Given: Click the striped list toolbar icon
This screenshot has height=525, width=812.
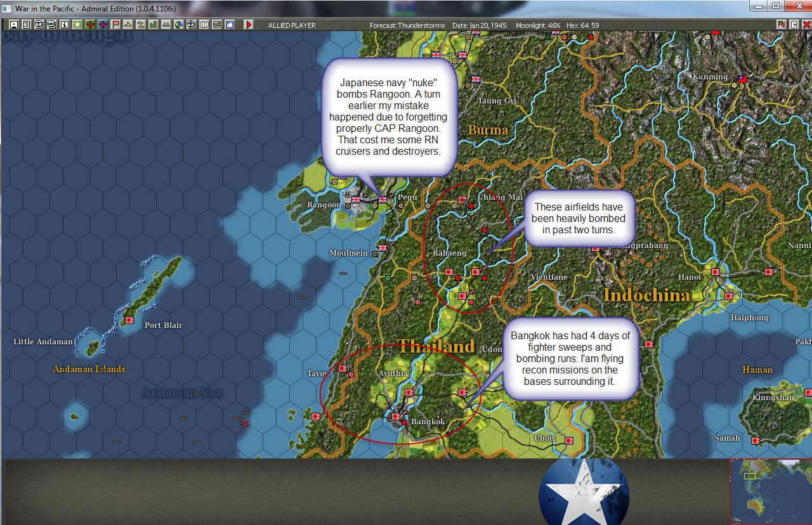Looking at the screenshot, I should tap(217, 25).
